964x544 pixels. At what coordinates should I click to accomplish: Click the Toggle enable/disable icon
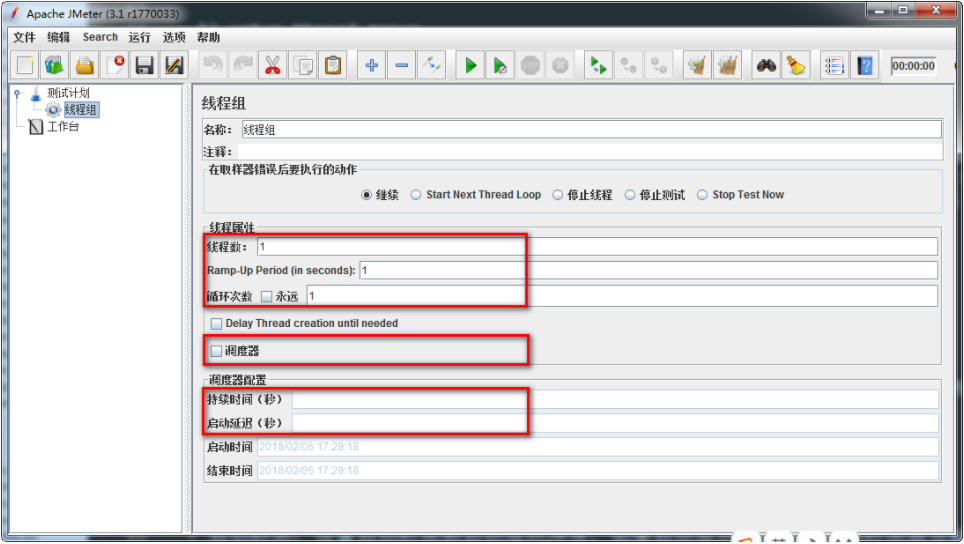pyautogui.click(x=432, y=65)
